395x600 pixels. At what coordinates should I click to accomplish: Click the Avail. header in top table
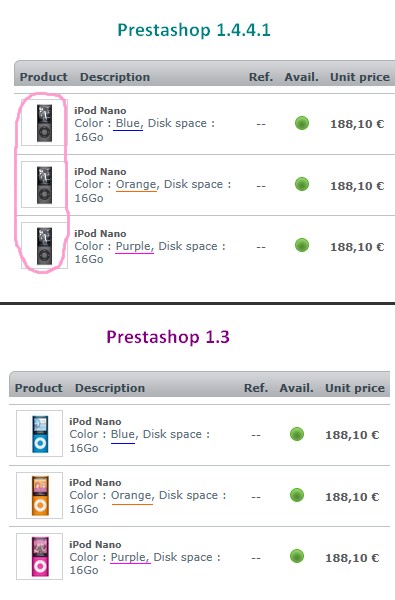click(302, 77)
